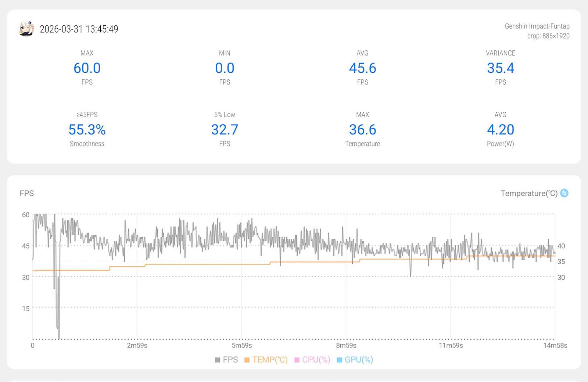The image size is (588, 382).
Task: Click the 11m59s time axis marker
Action: (451, 346)
